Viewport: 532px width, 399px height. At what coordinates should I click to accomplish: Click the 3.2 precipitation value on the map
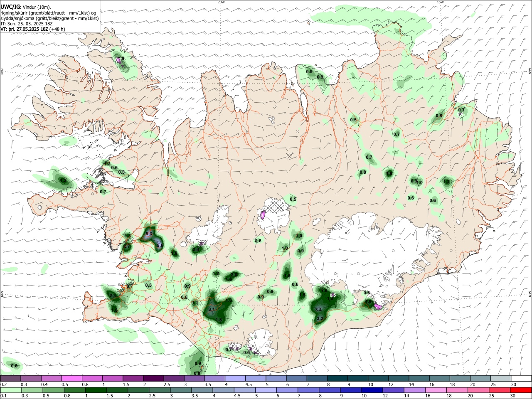[320, 318]
